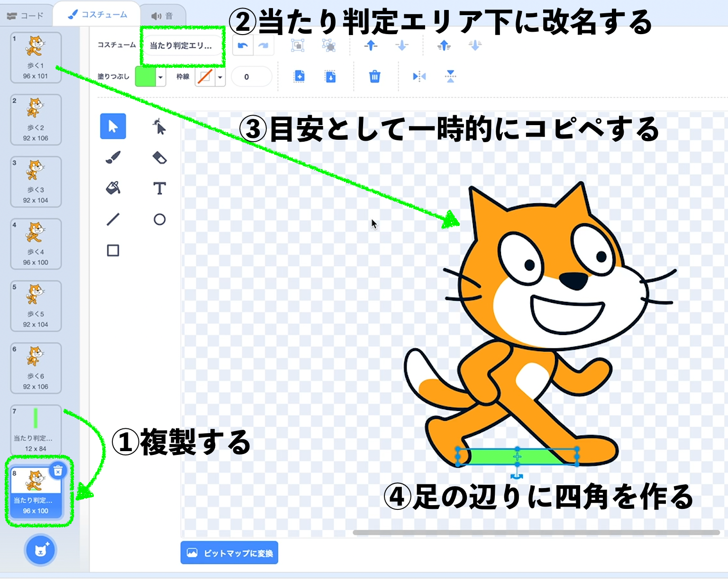Screen dimensions: 728x580
Task: Select costume 6 歩く6 thumbnail
Action: pyautogui.click(x=36, y=368)
